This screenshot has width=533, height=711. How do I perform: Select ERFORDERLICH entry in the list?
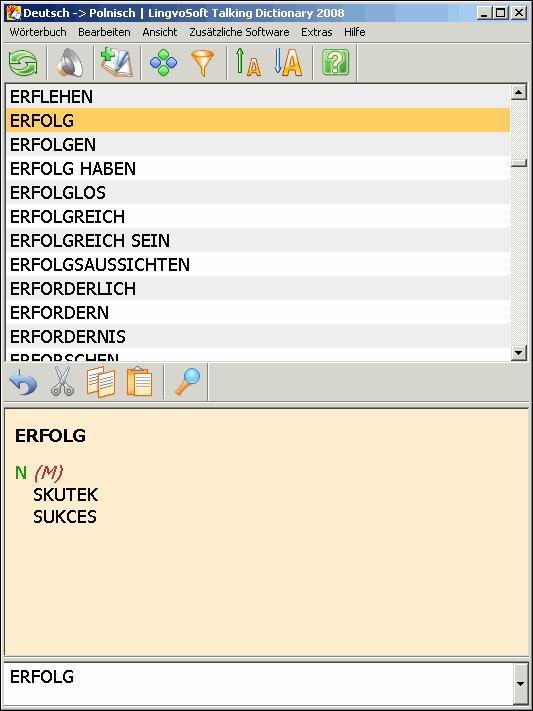point(258,288)
